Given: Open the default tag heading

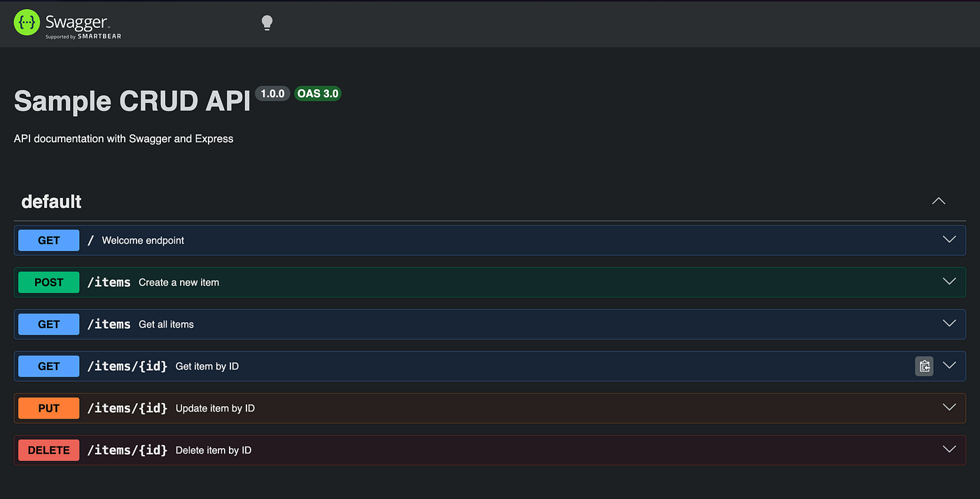Looking at the screenshot, I should coord(51,202).
